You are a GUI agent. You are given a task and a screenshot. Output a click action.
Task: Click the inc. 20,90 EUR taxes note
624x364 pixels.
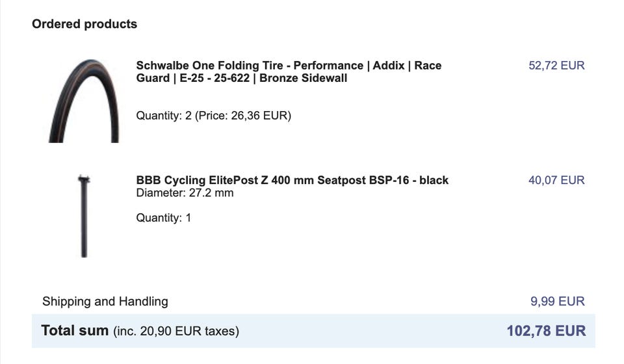tap(176, 331)
